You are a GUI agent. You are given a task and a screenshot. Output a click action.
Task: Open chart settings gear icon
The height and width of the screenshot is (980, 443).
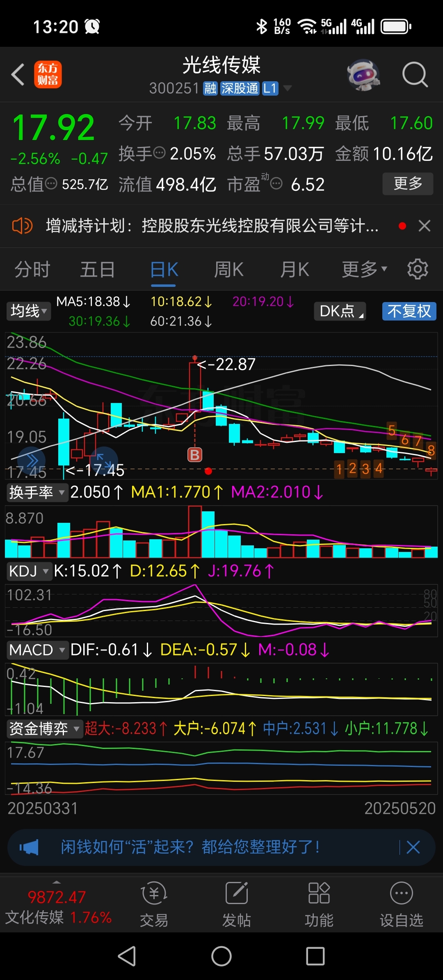coord(418,269)
